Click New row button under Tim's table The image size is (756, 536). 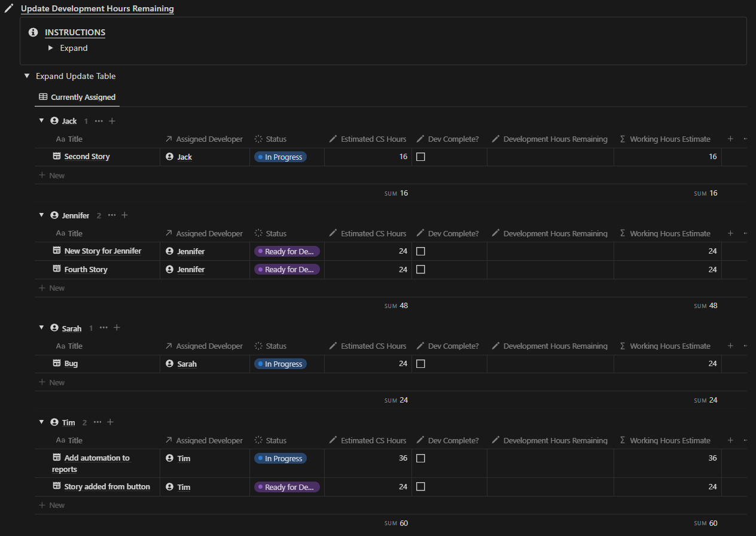51,505
